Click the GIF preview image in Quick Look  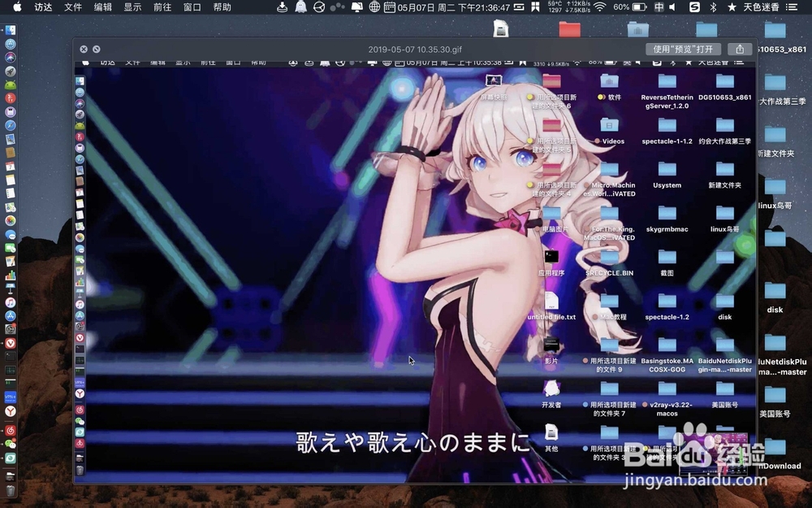pyautogui.click(x=415, y=272)
